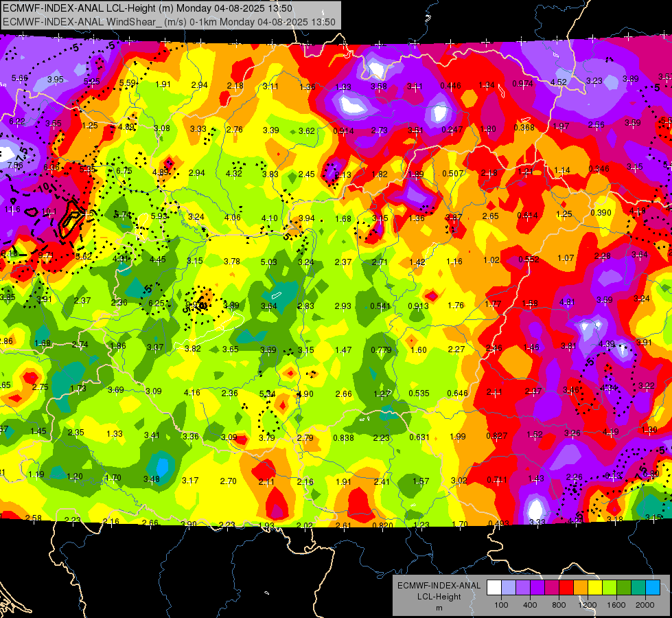Screen dimensions: 672x618
Task: Select legend scale label 800
Action: [x=559, y=605]
